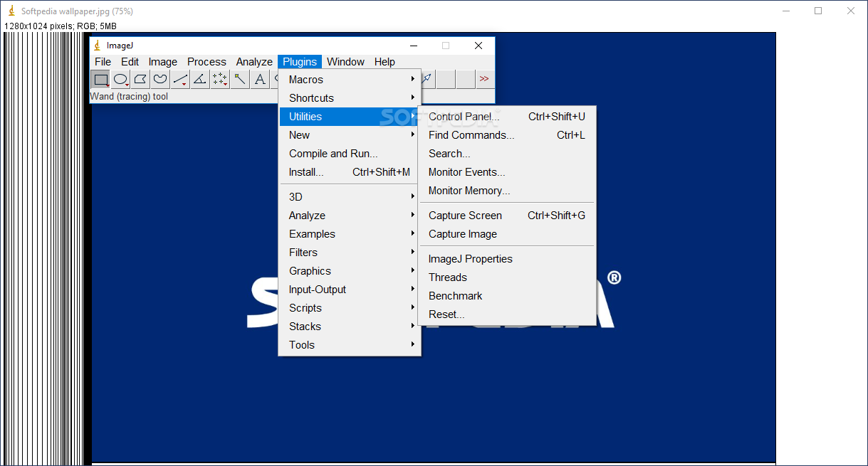Select the Freehand selection tool
This screenshot has height=466, width=868.
point(161,80)
